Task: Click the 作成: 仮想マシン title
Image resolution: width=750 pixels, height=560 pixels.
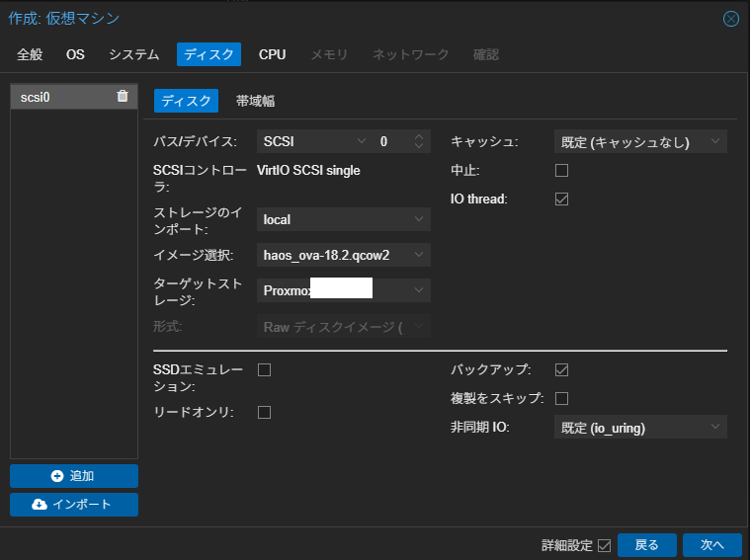Action: point(63,18)
